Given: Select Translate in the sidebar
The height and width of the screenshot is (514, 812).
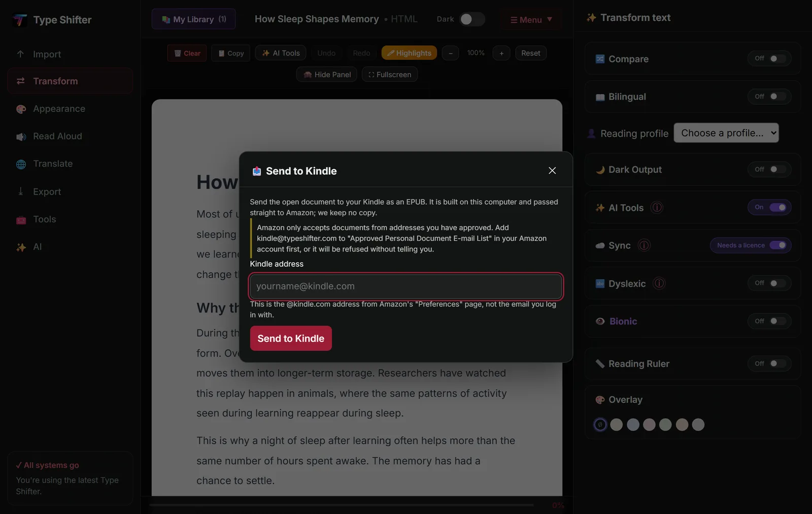Looking at the screenshot, I should [x=70, y=164].
